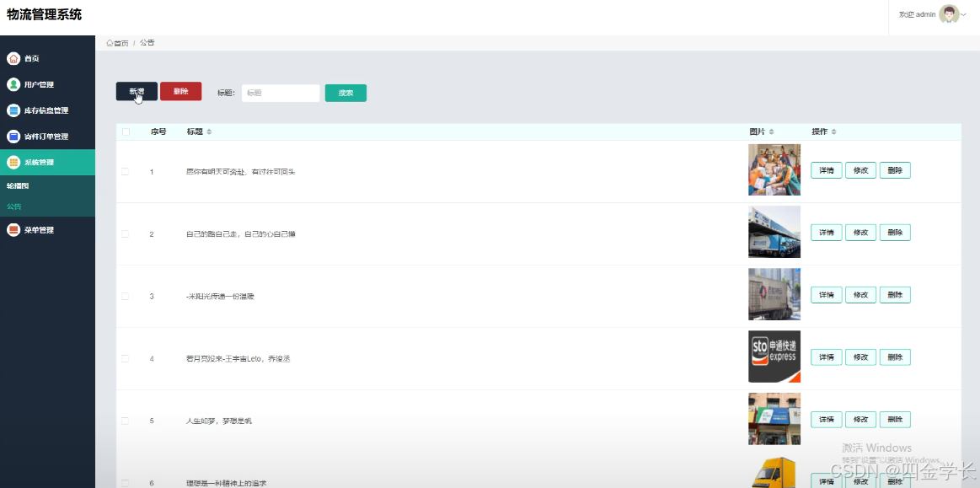View 详情 for row 1
This screenshot has width=980, height=488.
click(x=827, y=170)
